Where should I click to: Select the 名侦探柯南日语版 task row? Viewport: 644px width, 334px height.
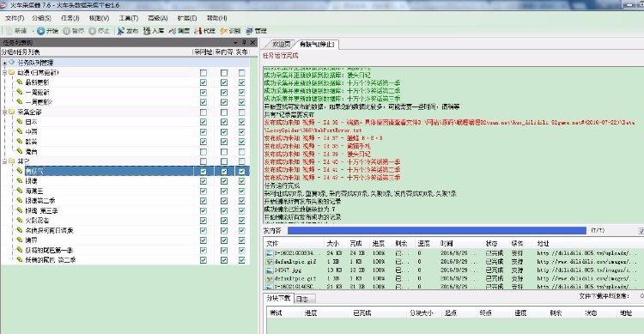point(125,230)
